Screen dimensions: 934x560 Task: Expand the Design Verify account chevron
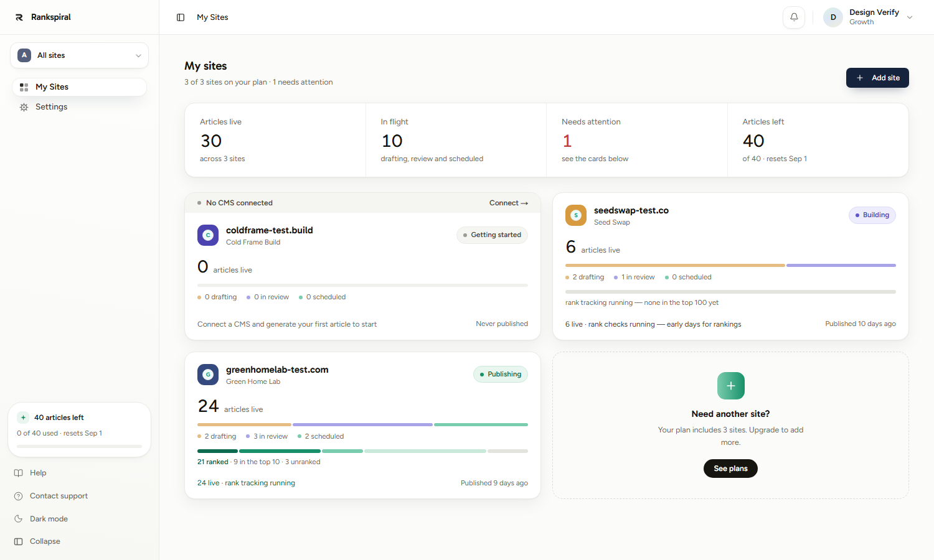910,17
